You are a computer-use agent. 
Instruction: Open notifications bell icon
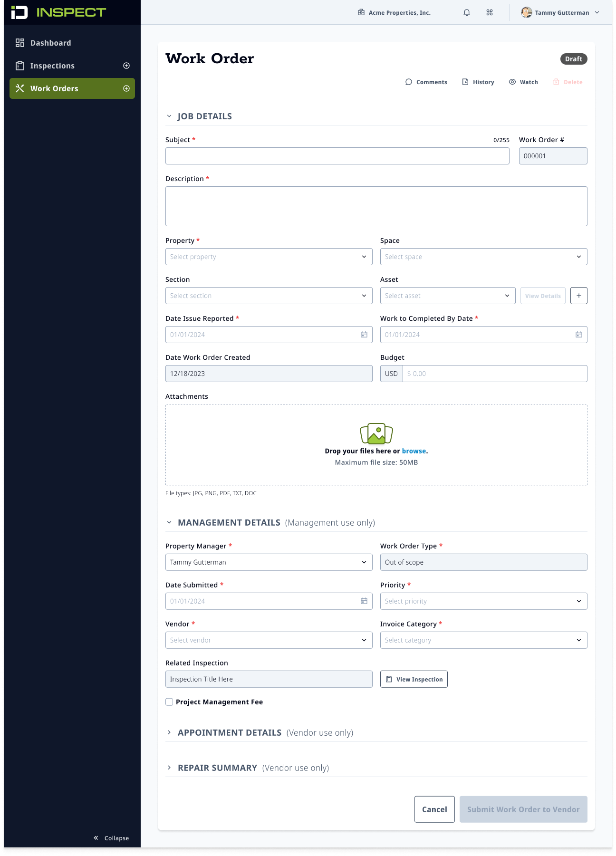click(x=467, y=13)
